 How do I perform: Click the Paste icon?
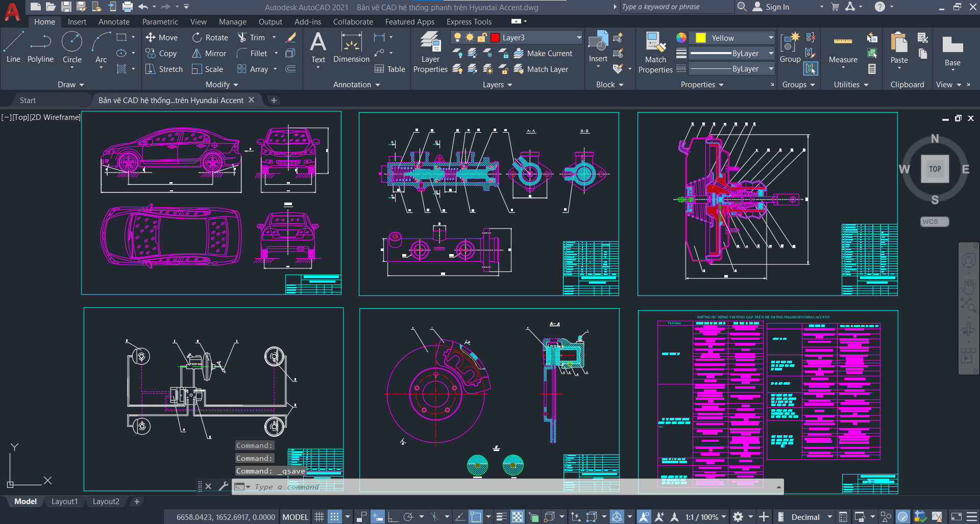coord(899,47)
